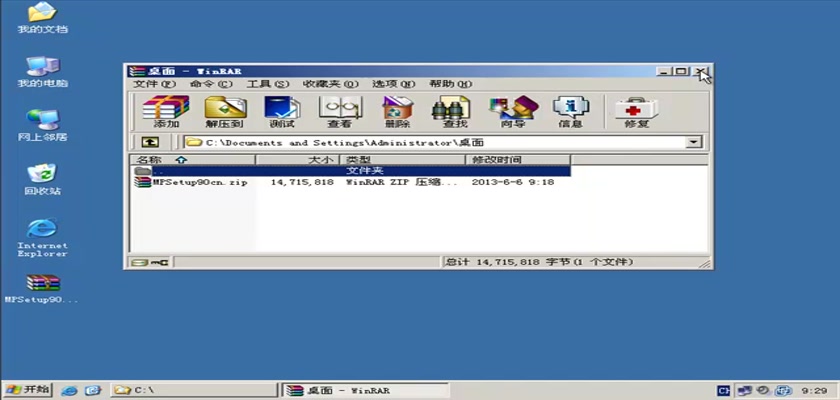Viewport: 840px width, 400px height.
Task: Open the Tools (工具) menu
Action: (267, 84)
